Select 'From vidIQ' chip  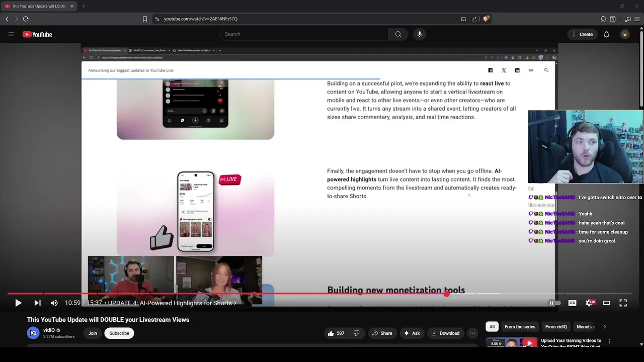point(556,327)
